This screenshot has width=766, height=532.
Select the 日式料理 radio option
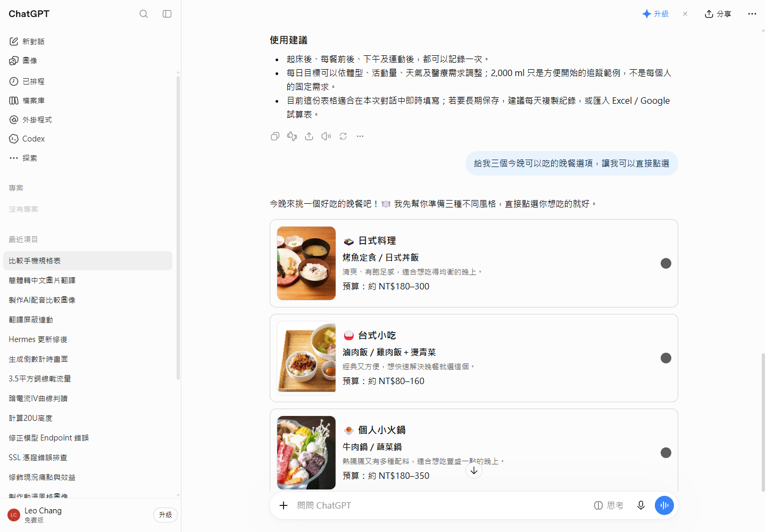coord(666,263)
